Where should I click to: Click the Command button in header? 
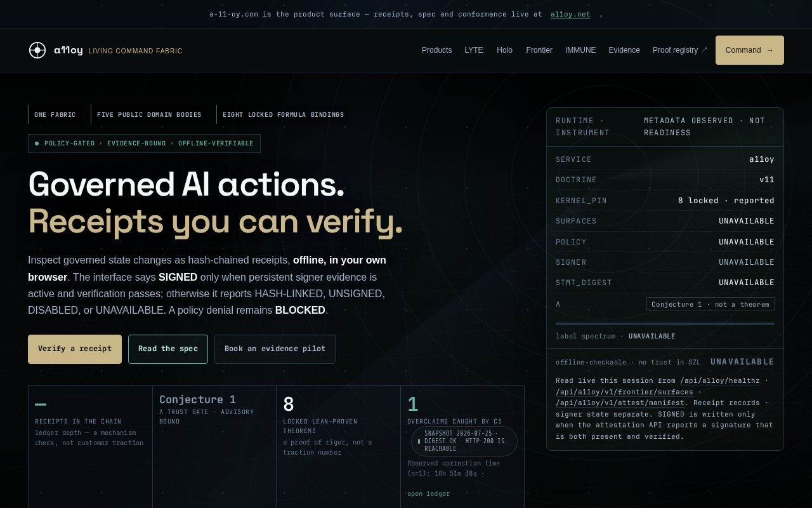(750, 50)
